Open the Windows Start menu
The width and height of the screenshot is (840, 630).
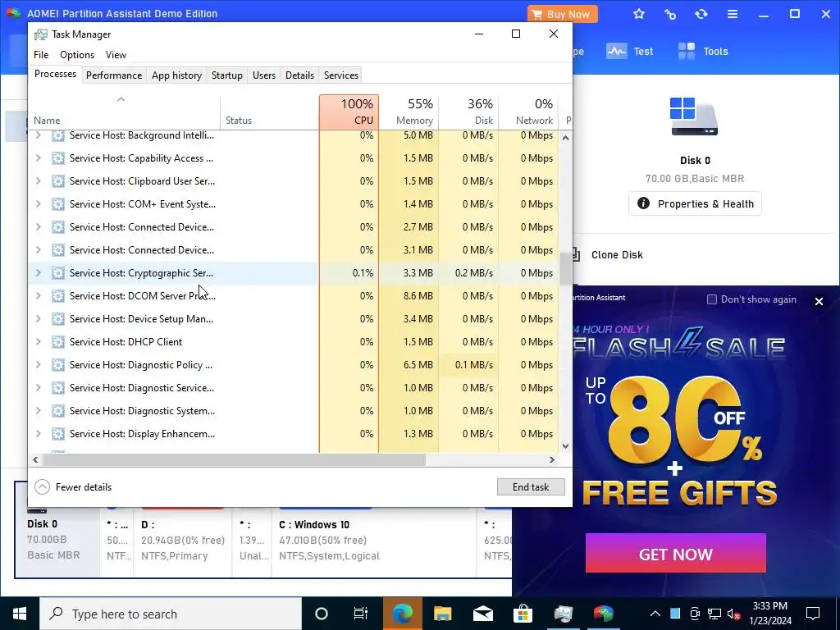pos(20,614)
